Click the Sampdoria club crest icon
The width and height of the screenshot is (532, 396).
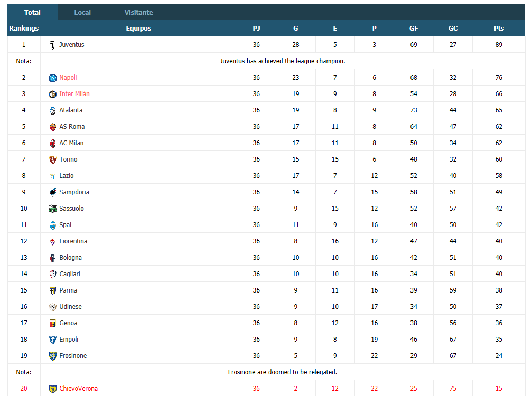pos(53,193)
